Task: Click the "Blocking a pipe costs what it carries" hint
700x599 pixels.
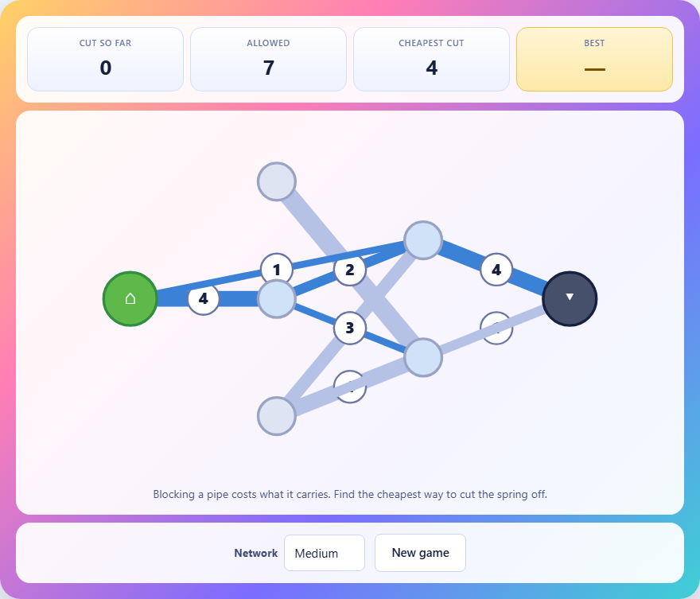Action: [350, 494]
